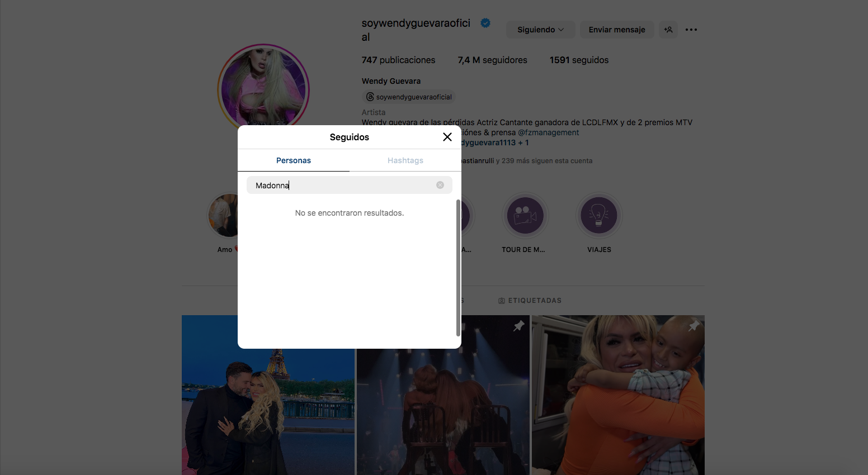Open the pinned hugging child post
Image resolution: width=868 pixels, height=475 pixels.
point(618,395)
